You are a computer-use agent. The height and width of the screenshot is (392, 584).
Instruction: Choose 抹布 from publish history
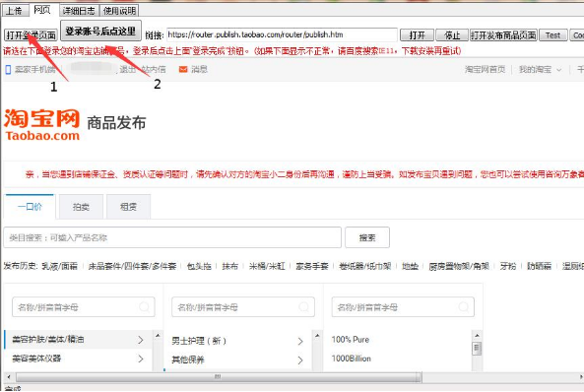(x=229, y=266)
